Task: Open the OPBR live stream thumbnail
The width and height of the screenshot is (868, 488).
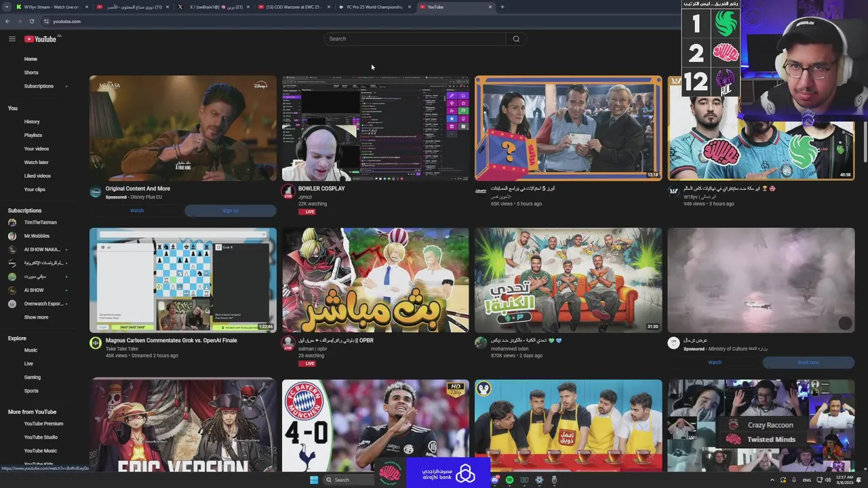Action: click(x=375, y=280)
